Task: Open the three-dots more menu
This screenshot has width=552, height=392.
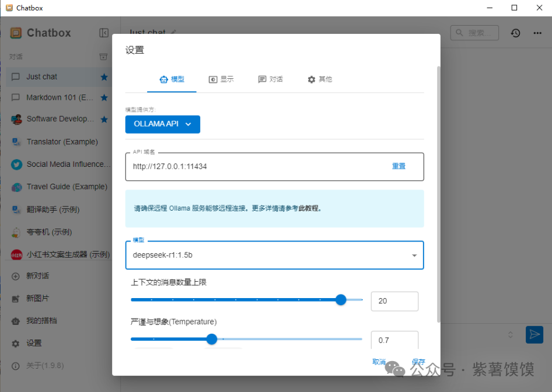Action: click(x=537, y=33)
